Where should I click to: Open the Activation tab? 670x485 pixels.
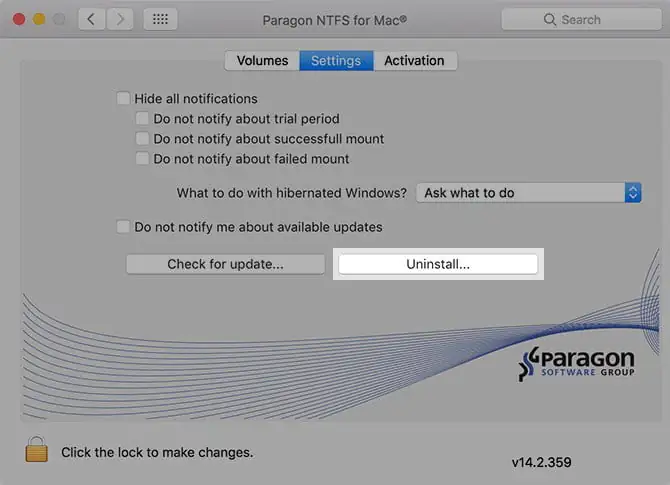point(414,61)
